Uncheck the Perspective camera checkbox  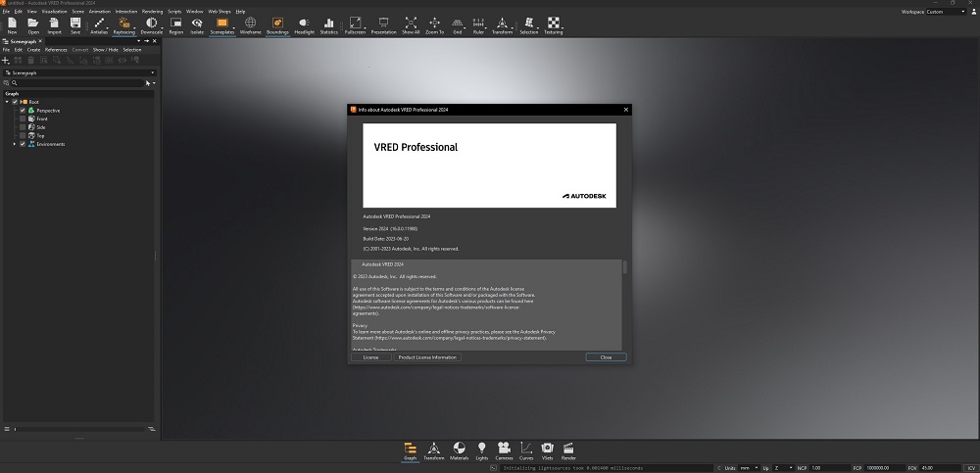pos(23,111)
